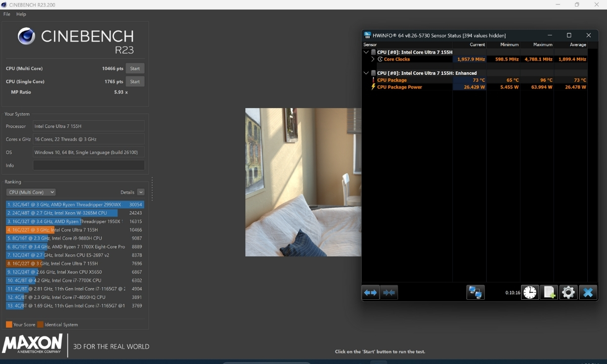The image size is (607, 364).
Task: Select ranking row Intel Core i7-4850HQ CPU
Action: pos(75,297)
